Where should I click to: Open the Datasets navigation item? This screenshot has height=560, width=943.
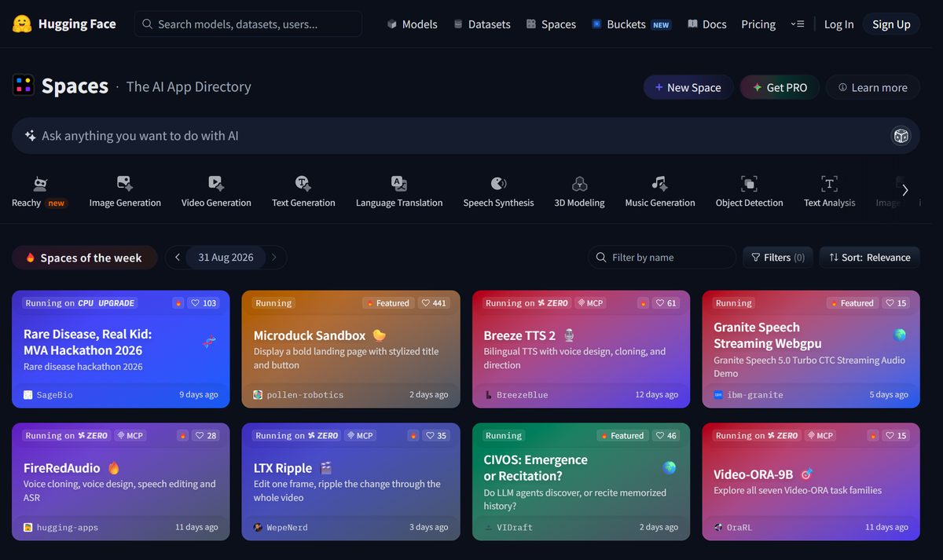click(x=482, y=24)
